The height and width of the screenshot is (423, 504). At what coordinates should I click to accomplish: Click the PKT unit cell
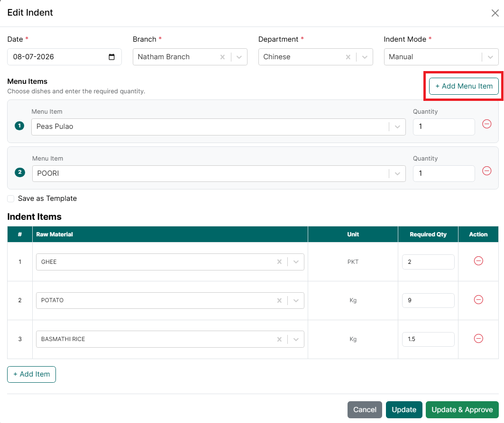coord(353,262)
